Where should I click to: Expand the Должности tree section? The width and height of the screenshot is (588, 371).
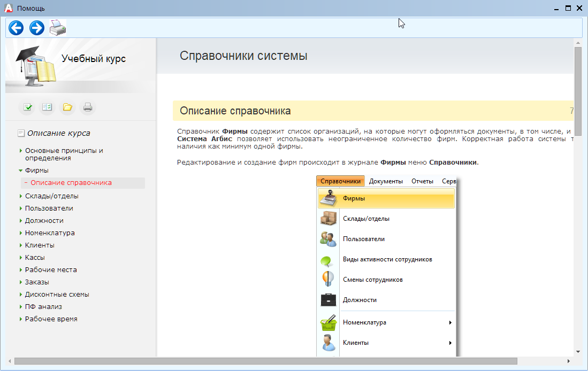(x=21, y=221)
